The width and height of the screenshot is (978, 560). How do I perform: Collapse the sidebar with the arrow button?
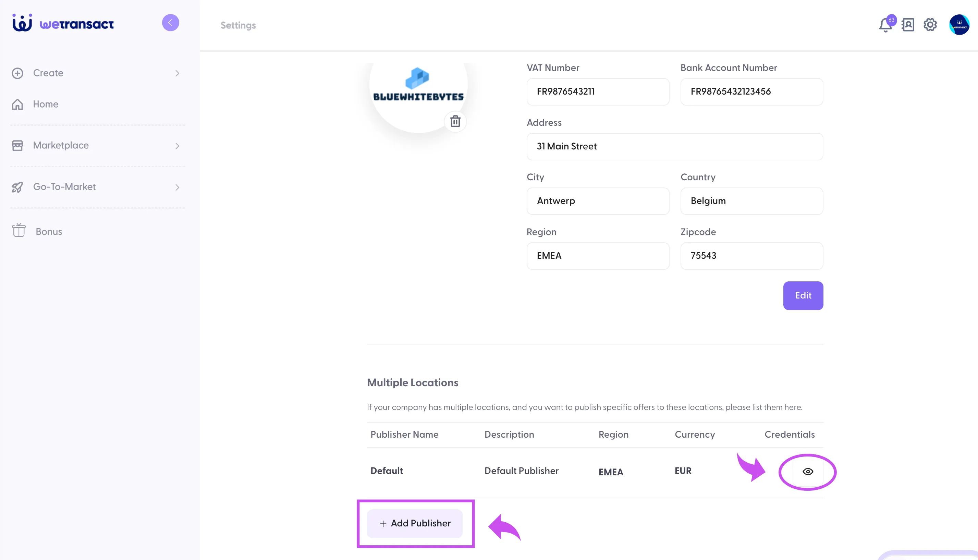pyautogui.click(x=170, y=23)
